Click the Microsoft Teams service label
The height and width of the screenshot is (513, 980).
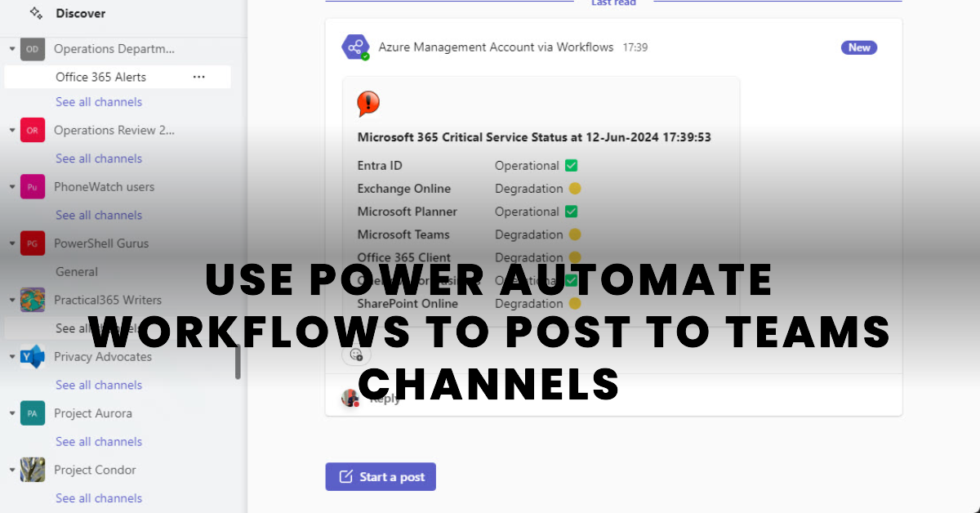pos(403,234)
